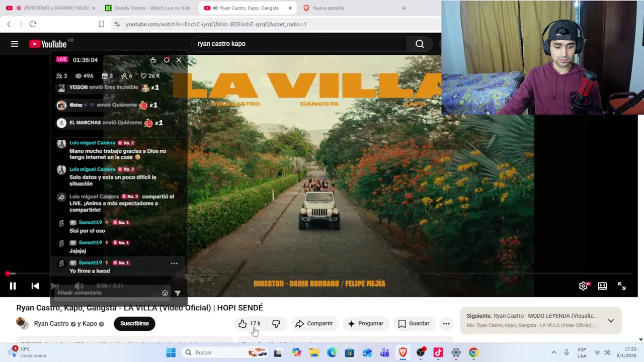Open Microsoft Store from the taskbar

(x=350, y=352)
